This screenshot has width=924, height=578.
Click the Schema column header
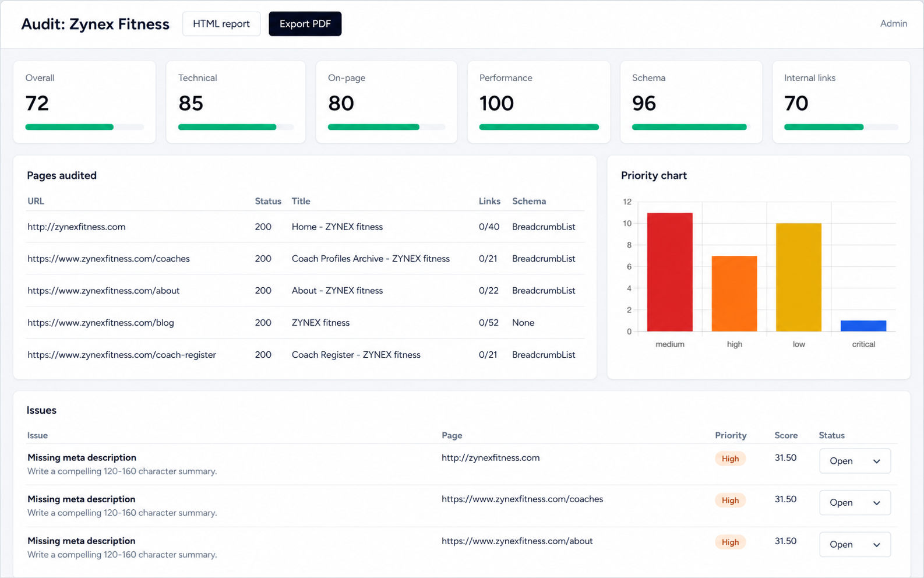tap(529, 201)
